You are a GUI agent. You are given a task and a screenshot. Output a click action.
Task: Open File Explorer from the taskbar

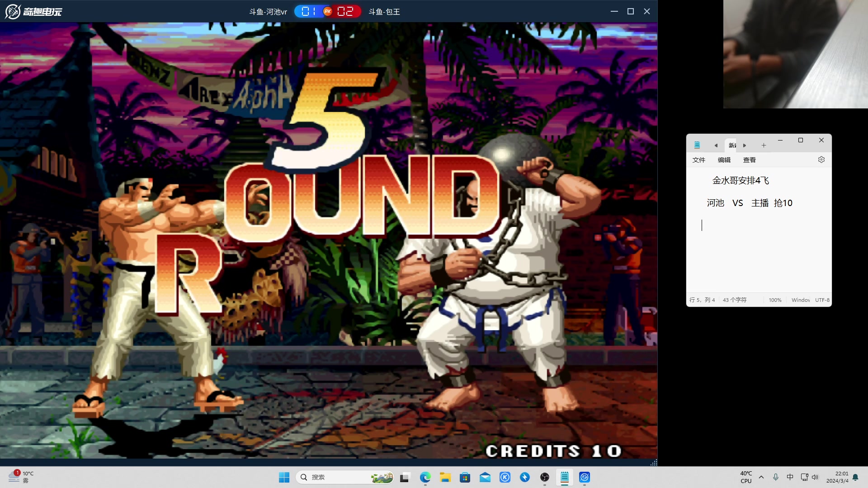coord(445,477)
